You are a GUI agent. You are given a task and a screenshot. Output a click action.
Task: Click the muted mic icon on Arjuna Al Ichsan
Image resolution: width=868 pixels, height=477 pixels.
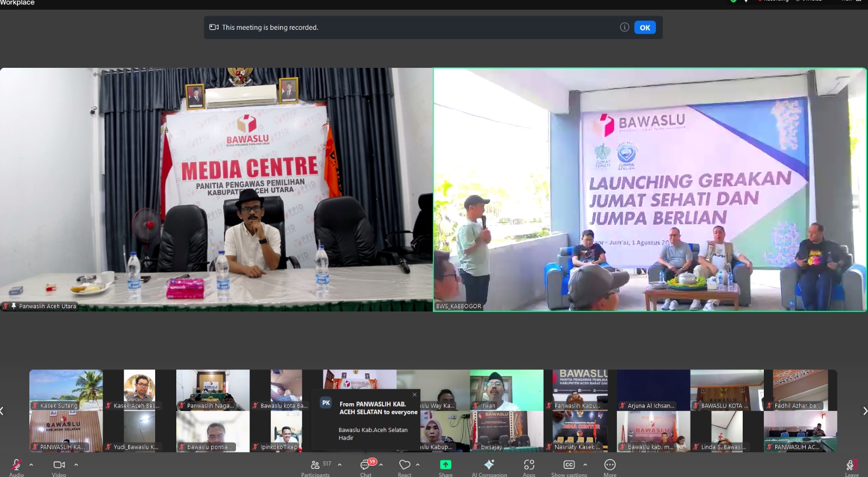(x=623, y=405)
